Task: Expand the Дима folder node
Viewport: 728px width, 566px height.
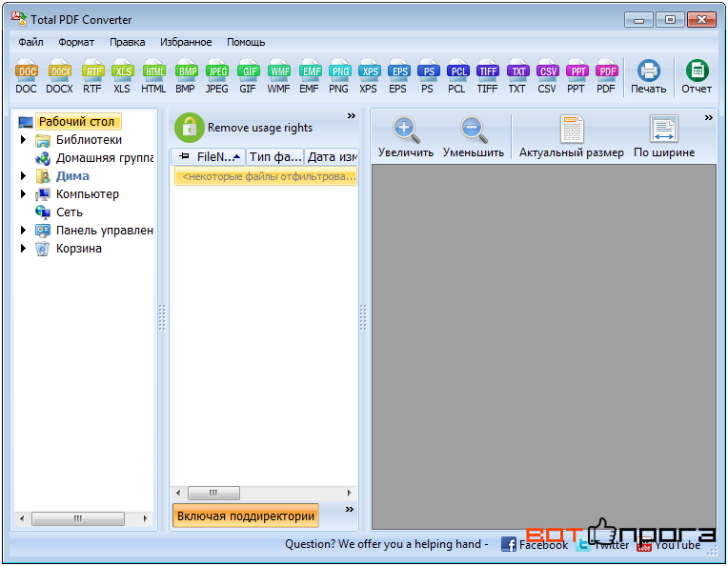Action: [x=23, y=176]
